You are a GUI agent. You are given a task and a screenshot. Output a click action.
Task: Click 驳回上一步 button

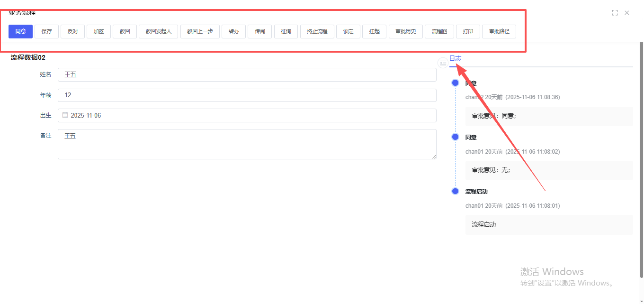click(x=200, y=31)
